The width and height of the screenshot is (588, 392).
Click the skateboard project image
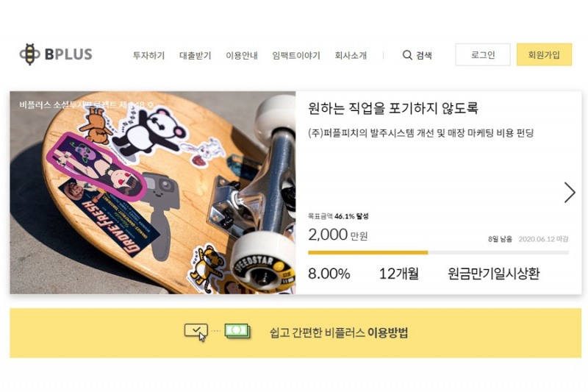(153, 193)
